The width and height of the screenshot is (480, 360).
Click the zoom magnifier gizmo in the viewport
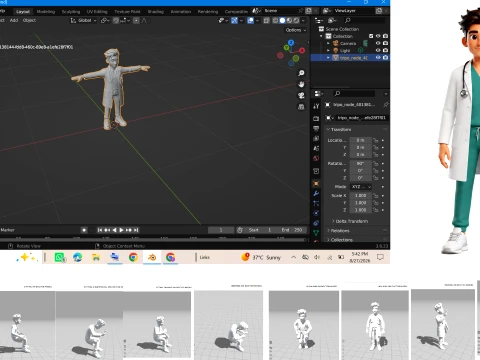click(x=301, y=73)
